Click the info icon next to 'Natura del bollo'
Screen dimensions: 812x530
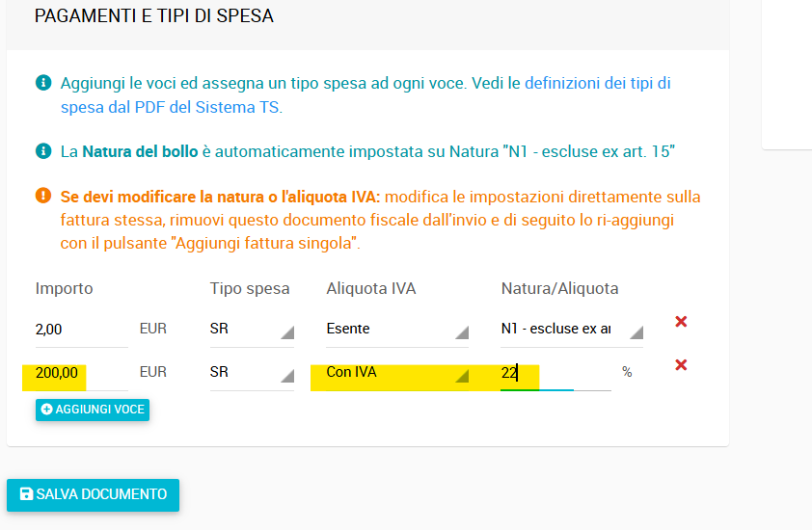pos(43,151)
